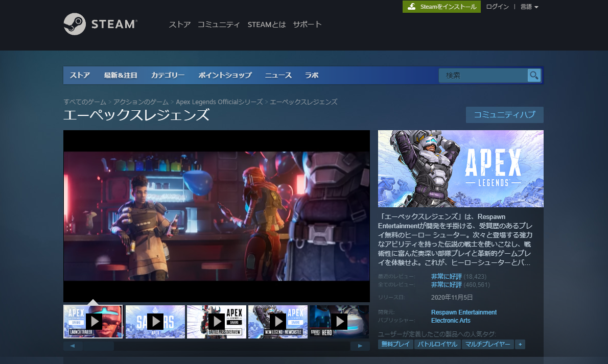This screenshot has height=364, width=608.
Task: Click the search magnifier icon
Action: point(534,75)
